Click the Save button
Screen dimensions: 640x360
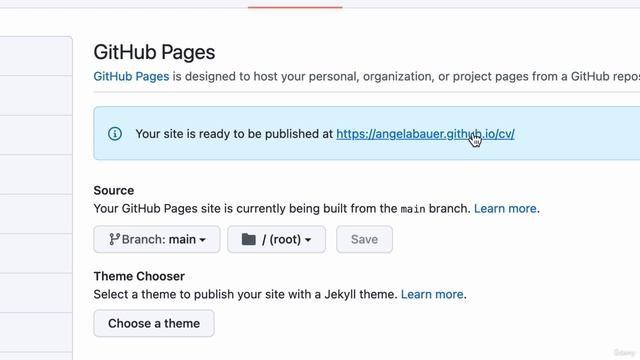coord(364,239)
